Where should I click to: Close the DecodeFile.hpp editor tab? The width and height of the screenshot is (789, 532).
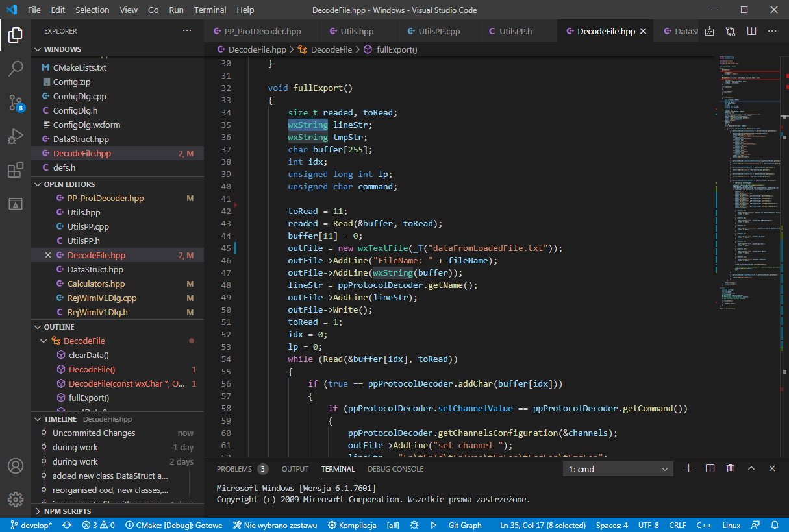tap(644, 31)
